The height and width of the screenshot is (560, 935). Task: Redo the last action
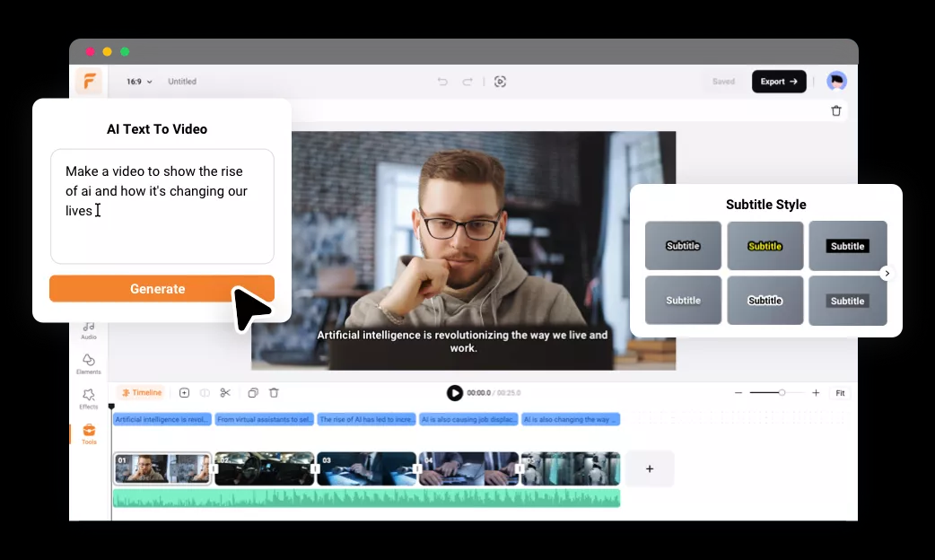(x=467, y=82)
